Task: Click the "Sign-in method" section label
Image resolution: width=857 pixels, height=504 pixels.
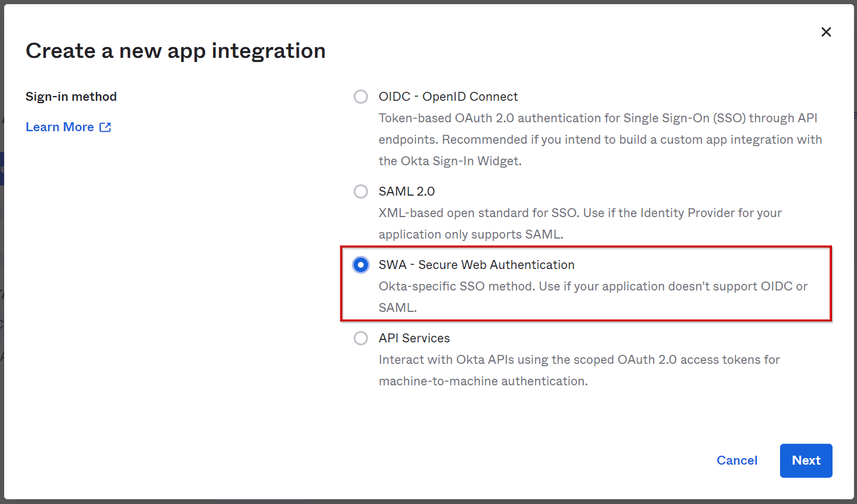Action: (x=71, y=97)
